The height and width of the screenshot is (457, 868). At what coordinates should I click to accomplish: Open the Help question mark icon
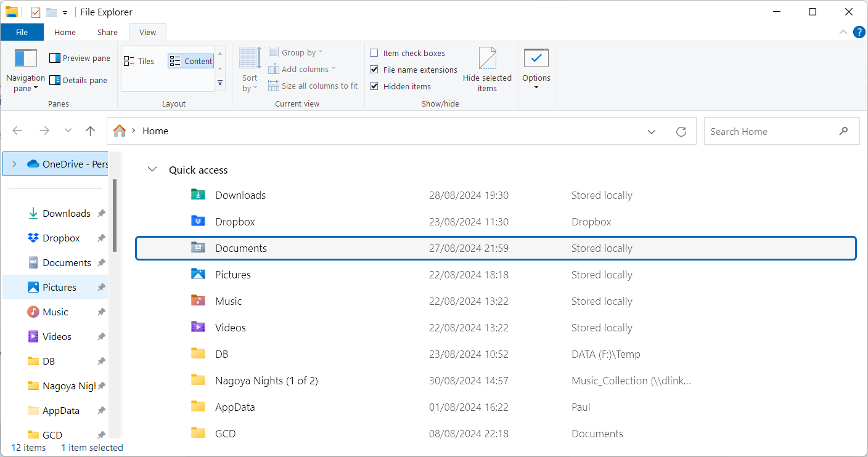(859, 32)
